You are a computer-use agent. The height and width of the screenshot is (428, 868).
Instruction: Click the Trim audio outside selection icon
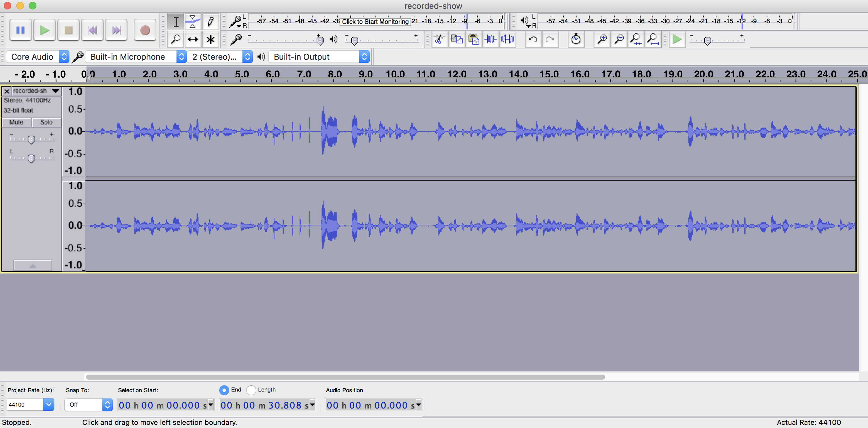(x=491, y=39)
